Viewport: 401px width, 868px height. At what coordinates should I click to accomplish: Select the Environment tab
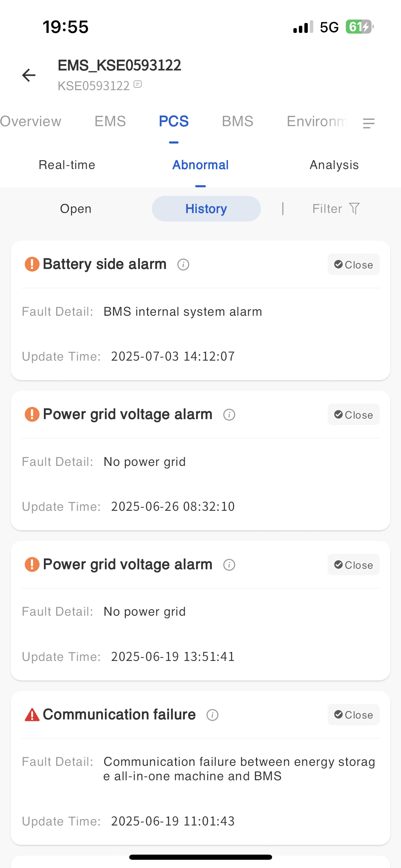316,121
